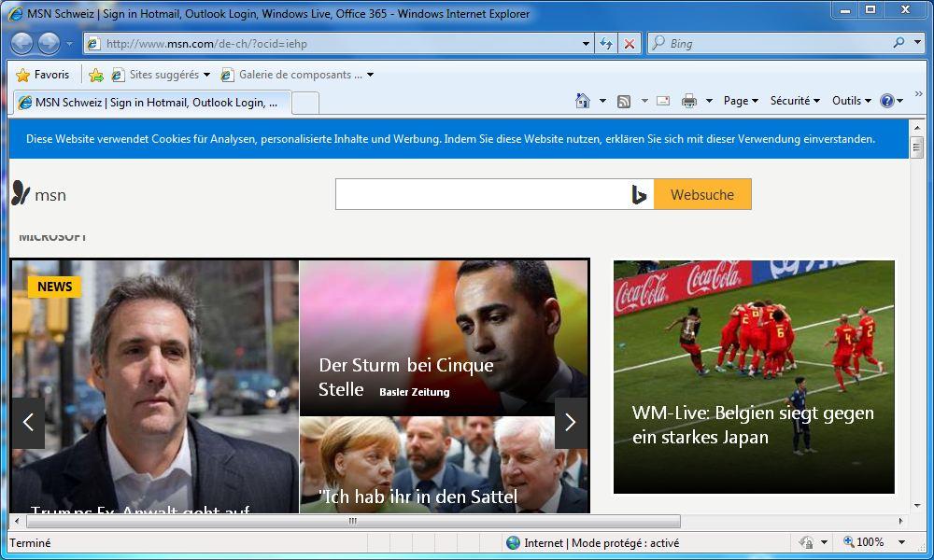Click the browser Back arrow button
The height and width of the screenshot is (560, 934).
click(x=21, y=44)
